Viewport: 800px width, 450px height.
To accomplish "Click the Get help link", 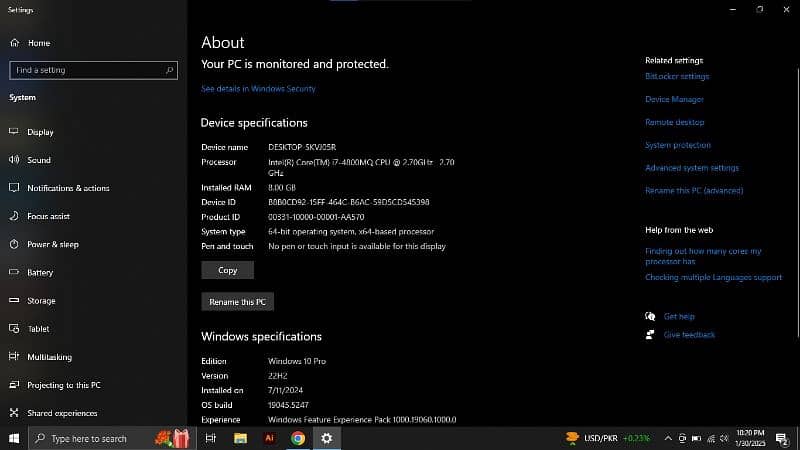I will pyautogui.click(x=678, y=316).
